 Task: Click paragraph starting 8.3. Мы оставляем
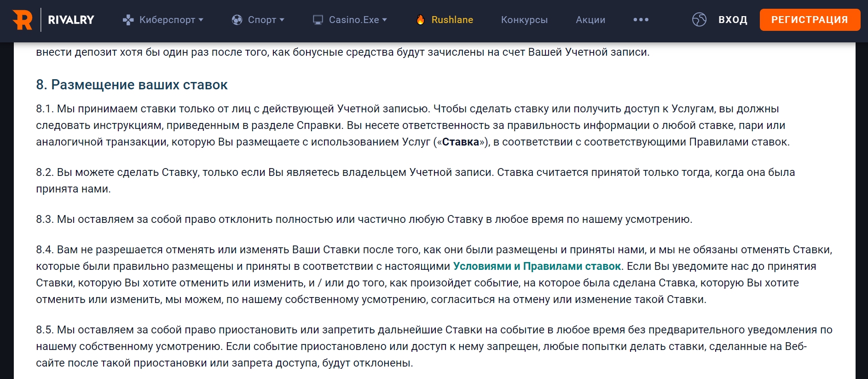(364, 219)
